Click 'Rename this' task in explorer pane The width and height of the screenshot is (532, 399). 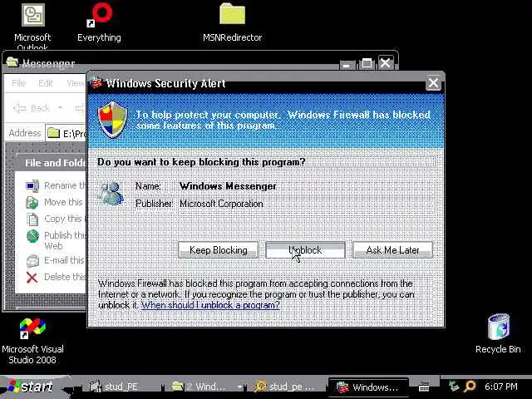pos(65,185)
